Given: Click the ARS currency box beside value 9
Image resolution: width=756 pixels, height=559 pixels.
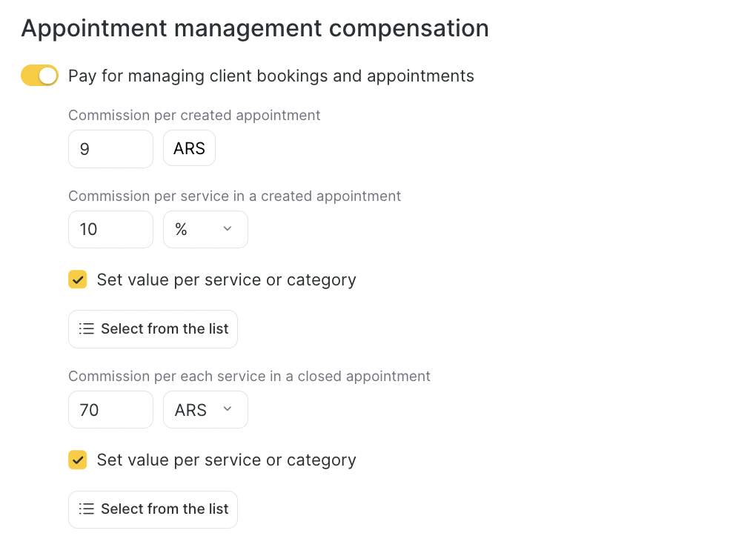Looking at the screenshot, I should coord(189,149).
